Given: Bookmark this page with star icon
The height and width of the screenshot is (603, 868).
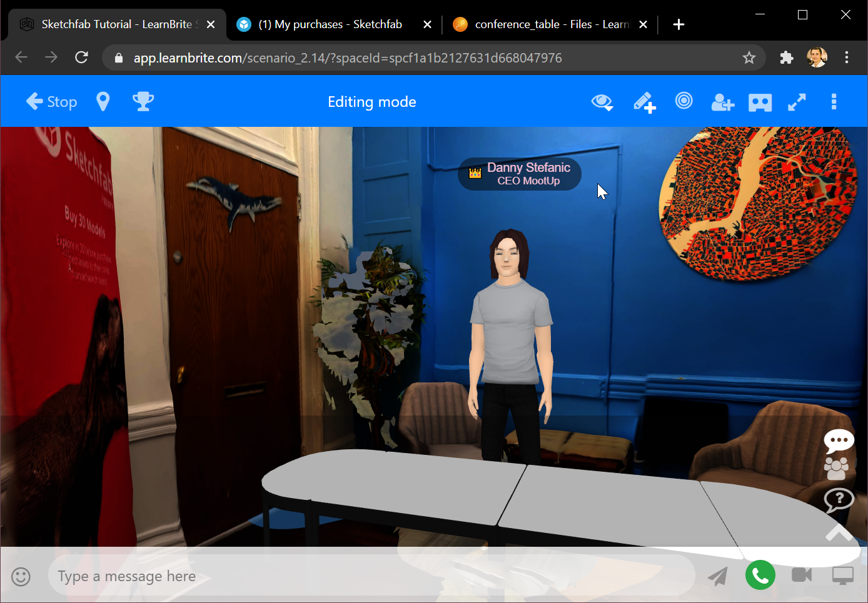Looking at the screenshot, I should point(749,58).
